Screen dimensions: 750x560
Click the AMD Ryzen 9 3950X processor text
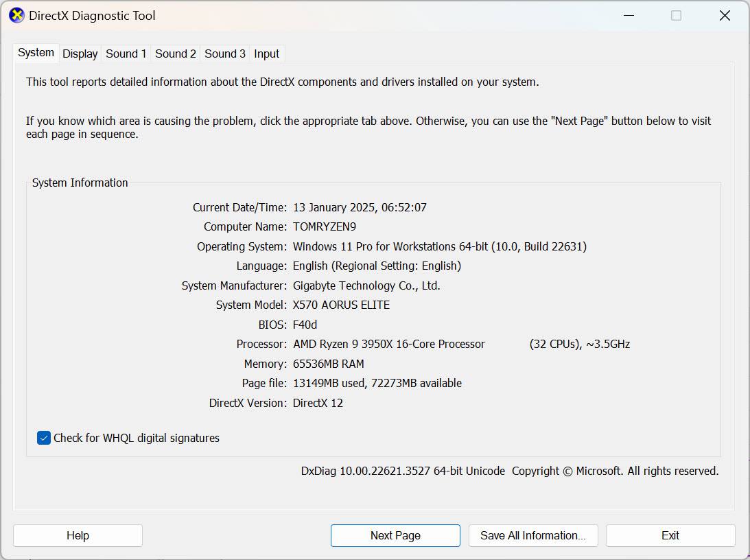[388, 344]
